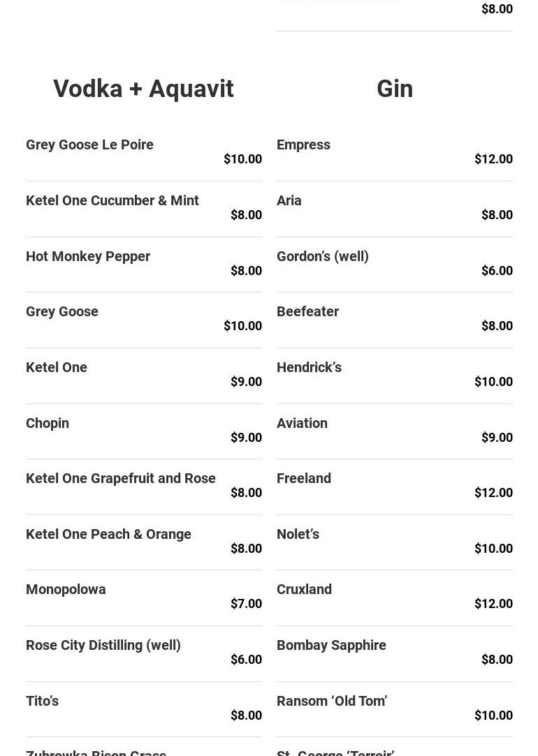Click Empress gin name

303,144
